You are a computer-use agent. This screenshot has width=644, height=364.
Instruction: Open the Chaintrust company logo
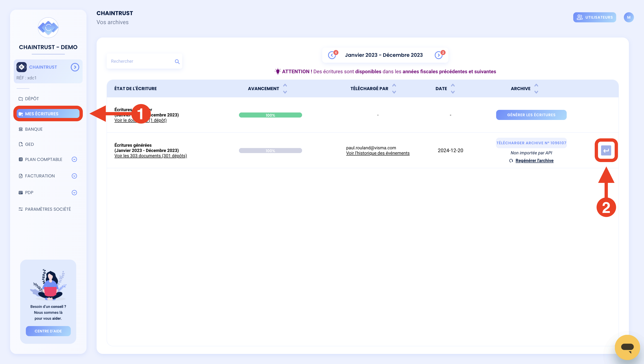tap(48, 28)
